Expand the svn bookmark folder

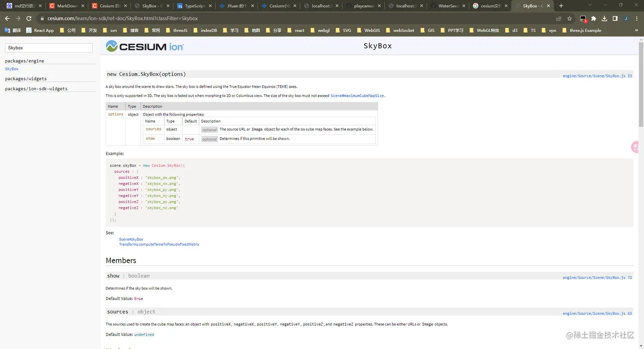[109, 30]
